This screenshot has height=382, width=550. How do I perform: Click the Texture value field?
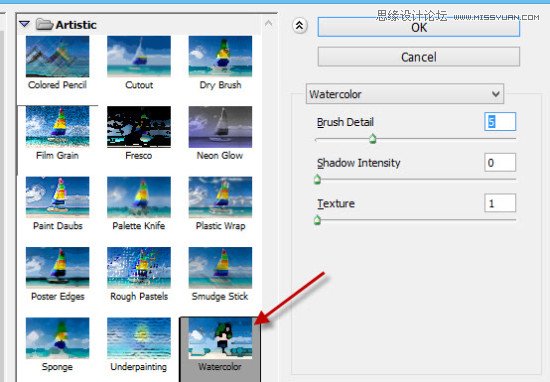500,203
